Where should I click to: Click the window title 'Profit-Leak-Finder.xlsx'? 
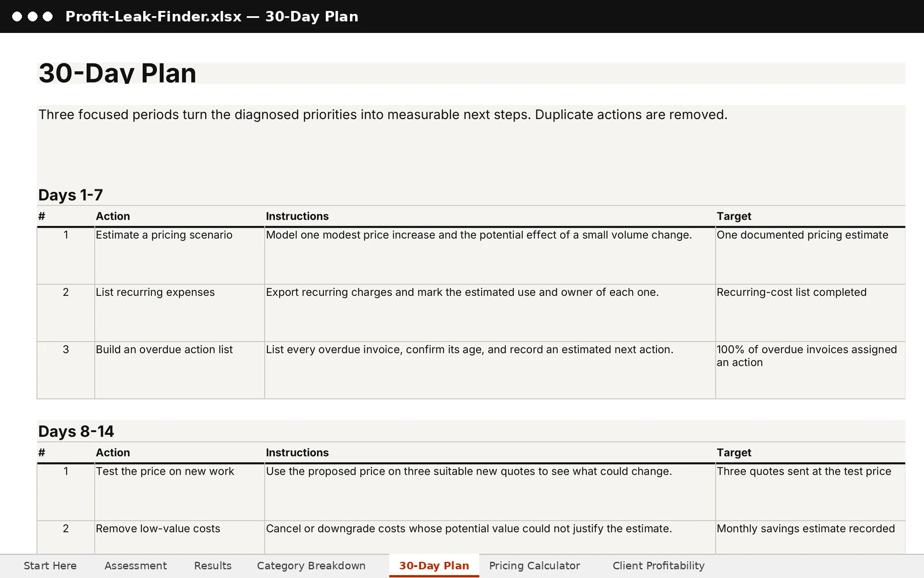coord(154,16)
